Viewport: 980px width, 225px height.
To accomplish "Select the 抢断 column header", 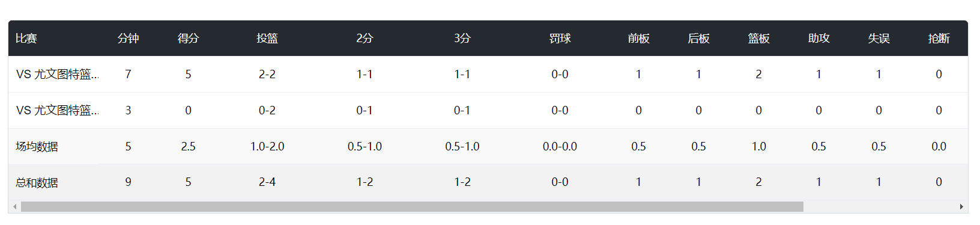I will coord(939,39).
